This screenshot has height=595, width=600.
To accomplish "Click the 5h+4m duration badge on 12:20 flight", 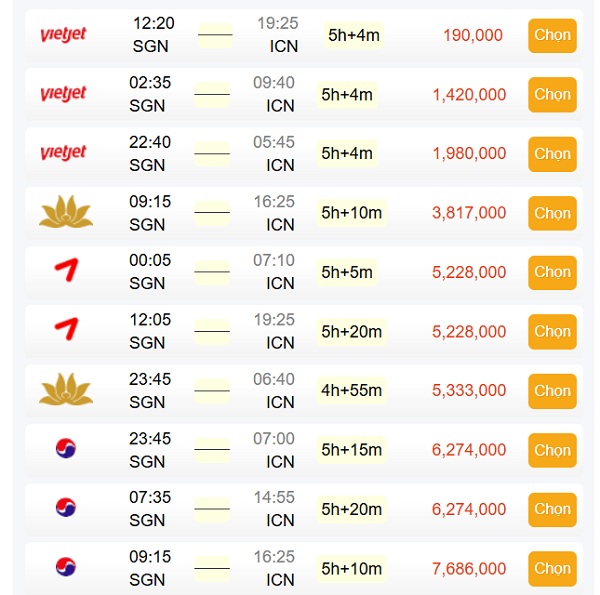I will [354, 35].
